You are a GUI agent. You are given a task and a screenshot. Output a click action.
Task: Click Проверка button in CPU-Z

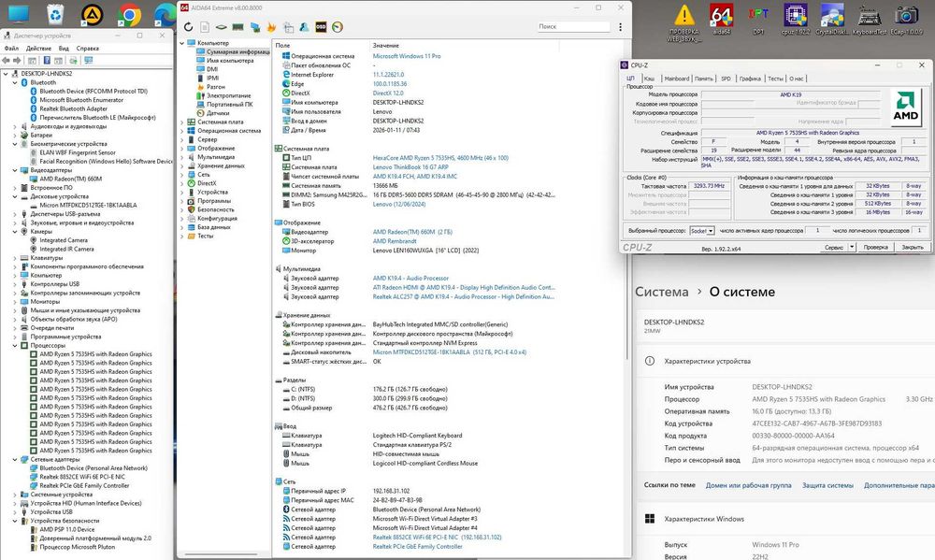[875, 247]
